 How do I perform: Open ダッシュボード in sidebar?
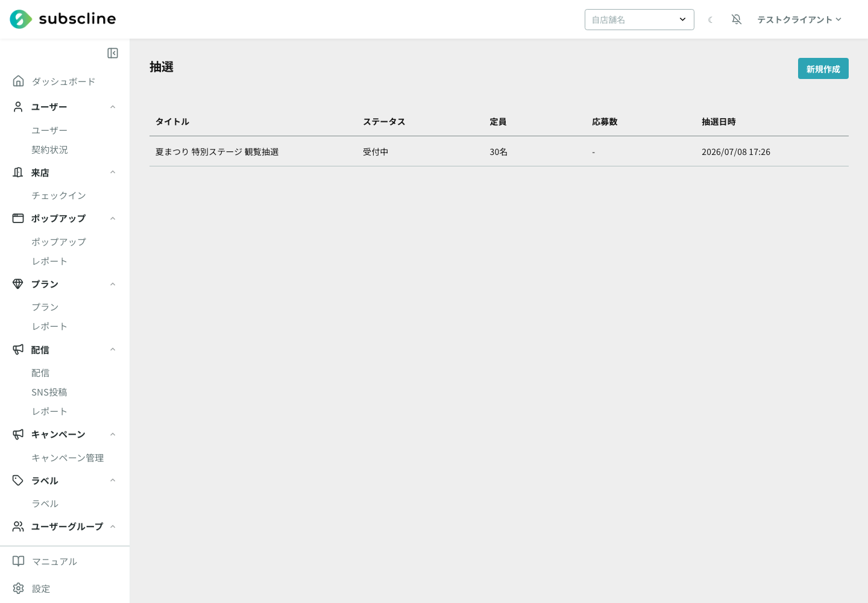pos(63,81)
